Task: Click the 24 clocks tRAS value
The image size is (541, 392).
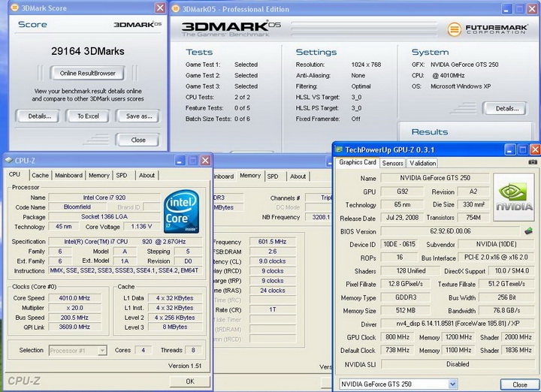Action: tap(272, 291)
